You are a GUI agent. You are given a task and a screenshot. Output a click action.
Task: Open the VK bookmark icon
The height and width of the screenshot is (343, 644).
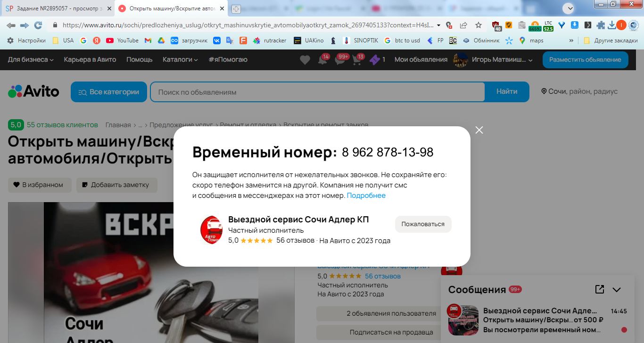217,41
